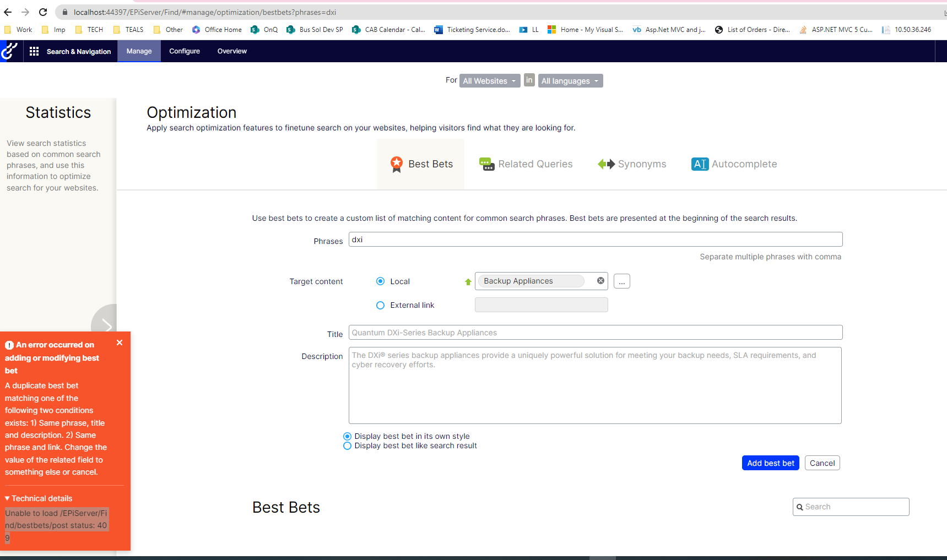Click the browser reload icon
The width and height of the screenshot is (947, 560).
43,12
